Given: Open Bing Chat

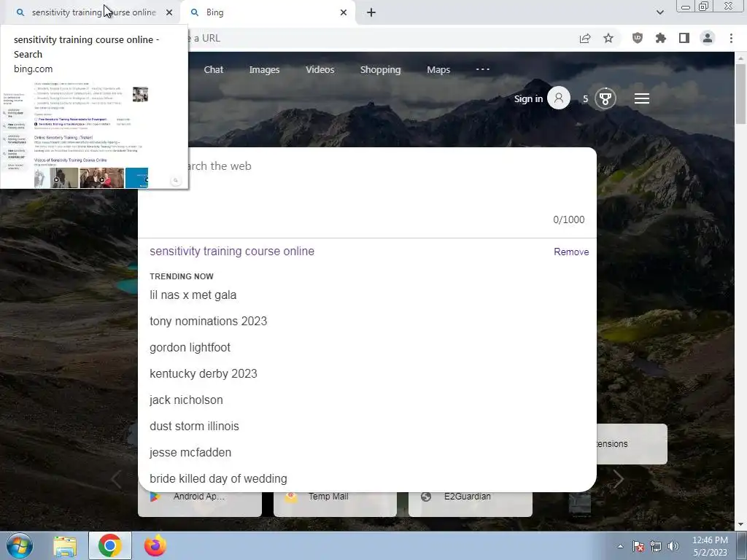Looking at the screenshot, I should [x=214, y=69].
